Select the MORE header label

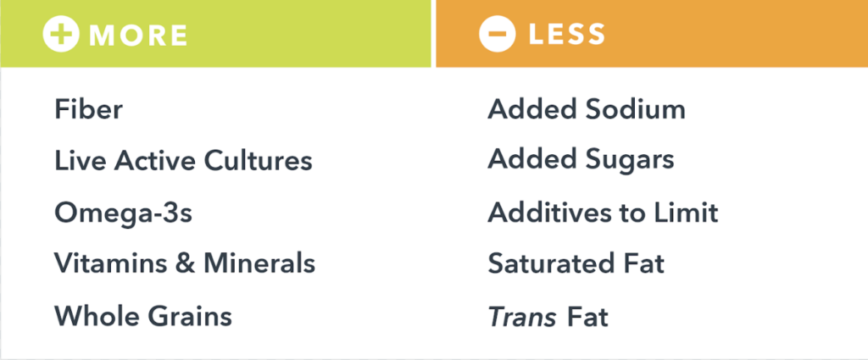tap(138, 36)
